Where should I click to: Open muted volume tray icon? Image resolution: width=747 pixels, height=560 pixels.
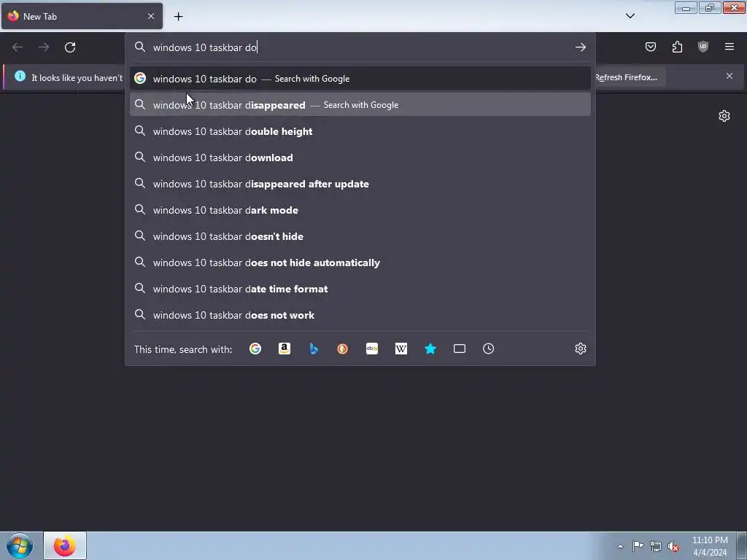click(673, 547)
